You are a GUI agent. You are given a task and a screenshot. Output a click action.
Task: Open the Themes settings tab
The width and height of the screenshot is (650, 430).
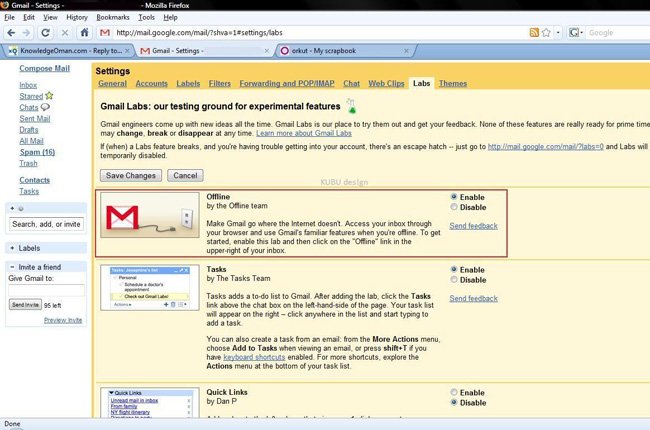tap(453, 83)
